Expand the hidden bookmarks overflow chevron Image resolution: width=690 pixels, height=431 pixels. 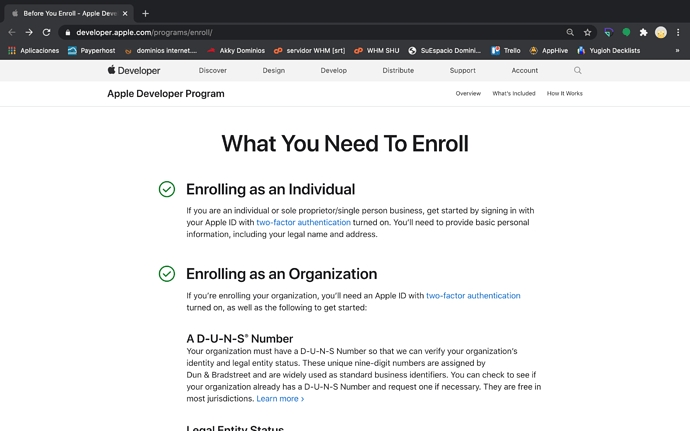pos(677,50)
